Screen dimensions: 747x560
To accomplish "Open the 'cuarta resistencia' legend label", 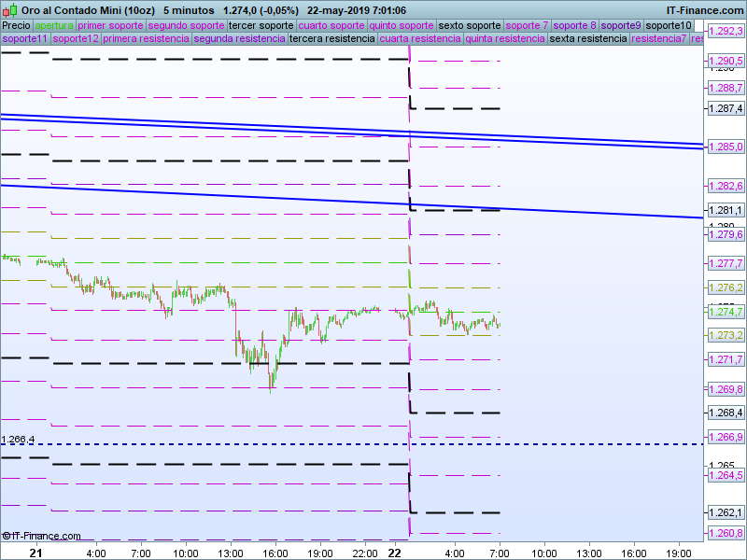I will (x=421, y=38).
